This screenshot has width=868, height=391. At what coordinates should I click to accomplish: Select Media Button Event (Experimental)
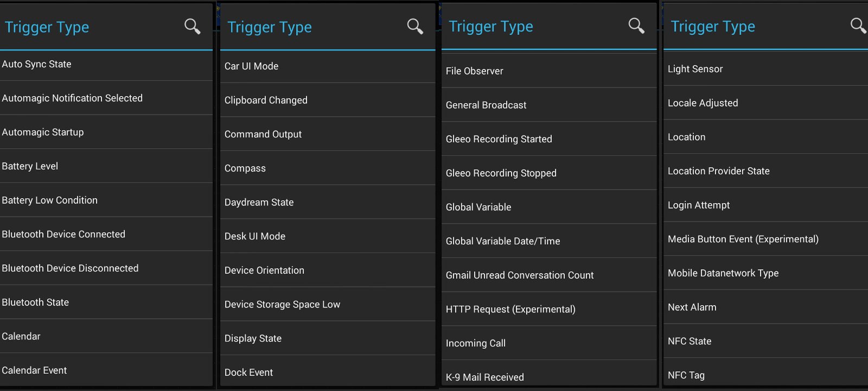[x=765, y=239]
